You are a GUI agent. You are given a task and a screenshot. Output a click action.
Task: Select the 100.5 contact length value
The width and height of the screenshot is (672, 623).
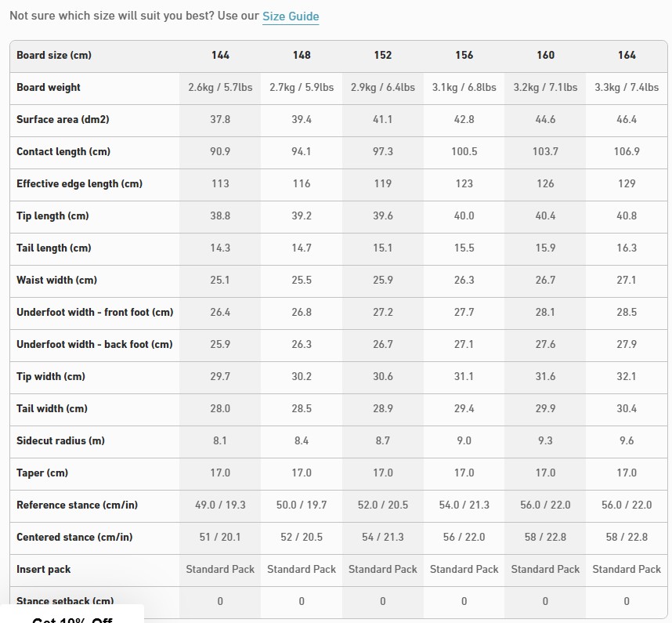coord(464,152)
